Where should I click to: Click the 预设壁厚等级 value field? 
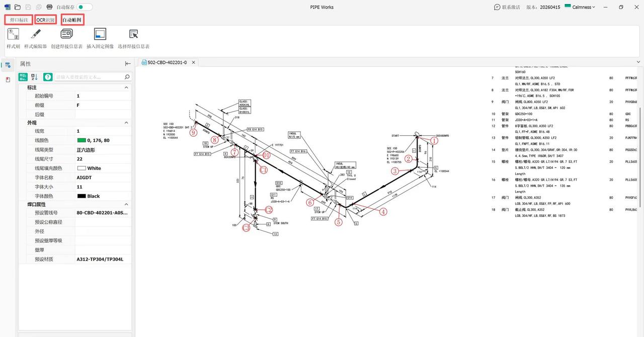[x=103, y=240]
